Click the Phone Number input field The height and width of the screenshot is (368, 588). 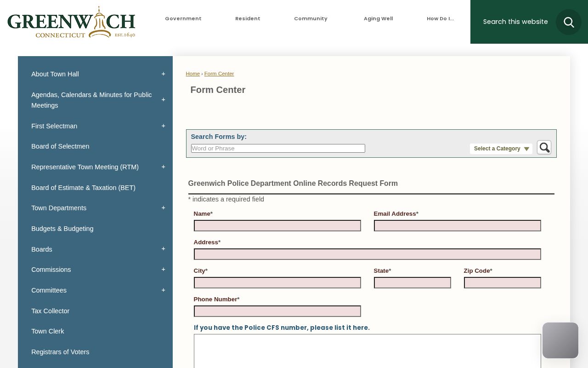[277, 311]
